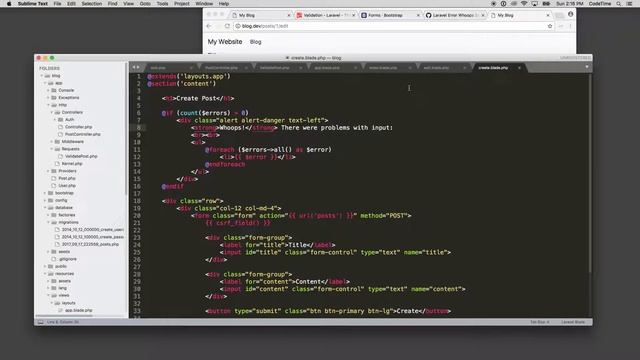Screen dimensions: 640x360
Task: Open the Goto menu
Action: point(145,4)
